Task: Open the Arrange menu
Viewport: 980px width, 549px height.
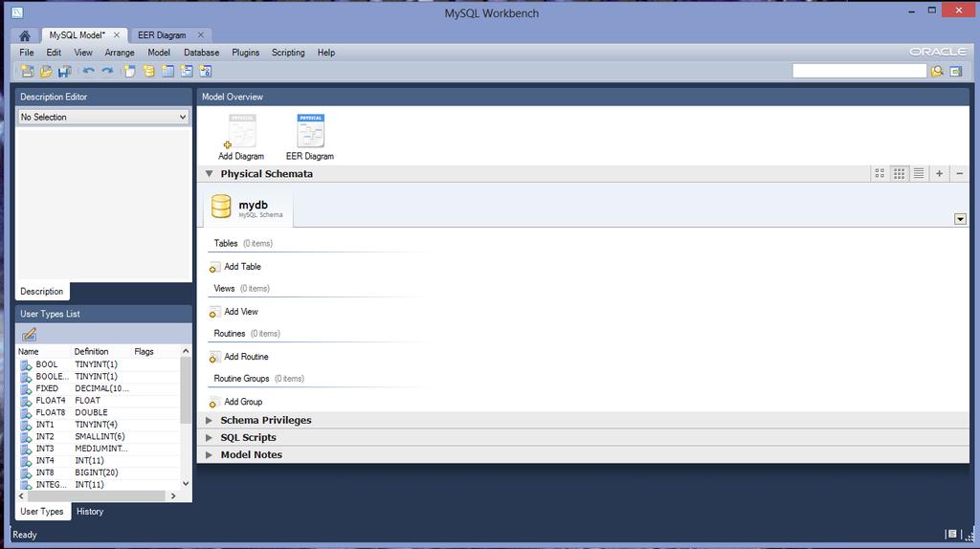Action: (120, 53)
